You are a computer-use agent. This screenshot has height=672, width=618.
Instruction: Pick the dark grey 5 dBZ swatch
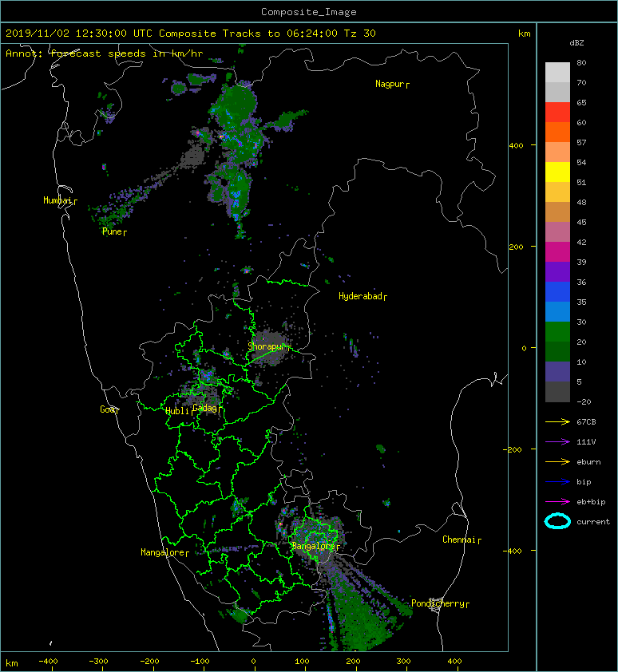557,391
